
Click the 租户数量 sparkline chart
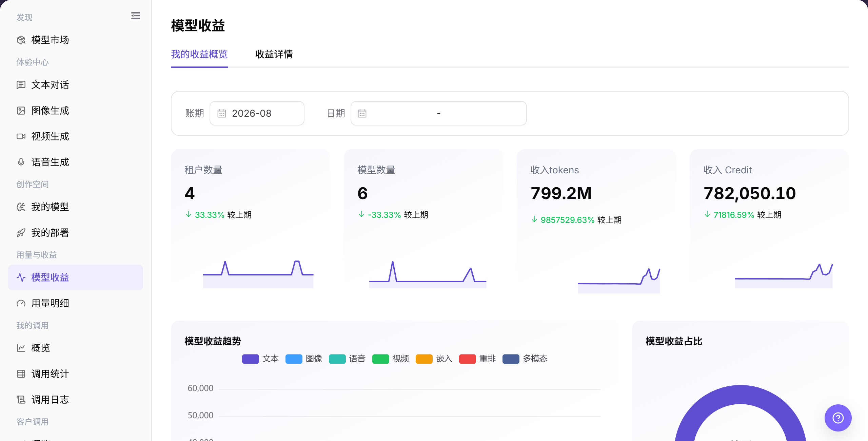(258, 274)
